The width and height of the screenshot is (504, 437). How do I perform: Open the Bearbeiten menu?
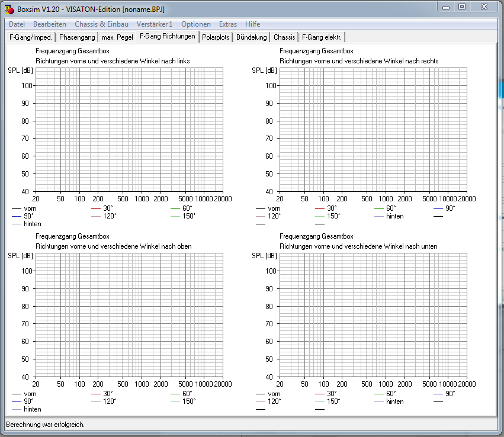tap(50, 24)
